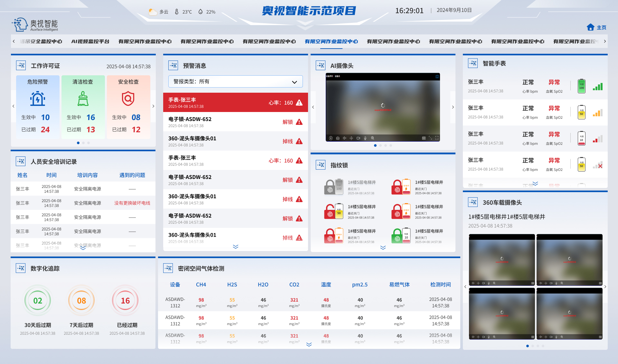The image size is (618, 364).
Task: Select the highlighted 有限空间作业监控中心 tab
Action: (331, 41)
